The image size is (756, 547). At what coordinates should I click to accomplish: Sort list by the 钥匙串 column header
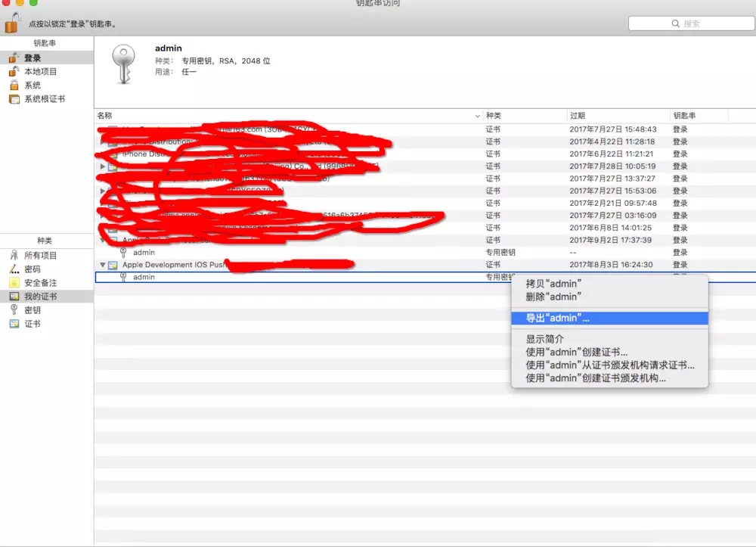click(x=699, y=116)
